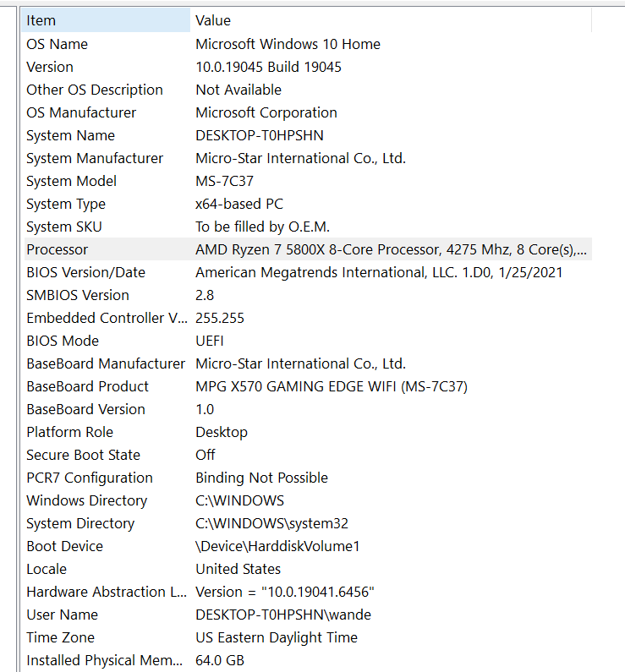Select the BIOS Mode row label

point(63,341)
